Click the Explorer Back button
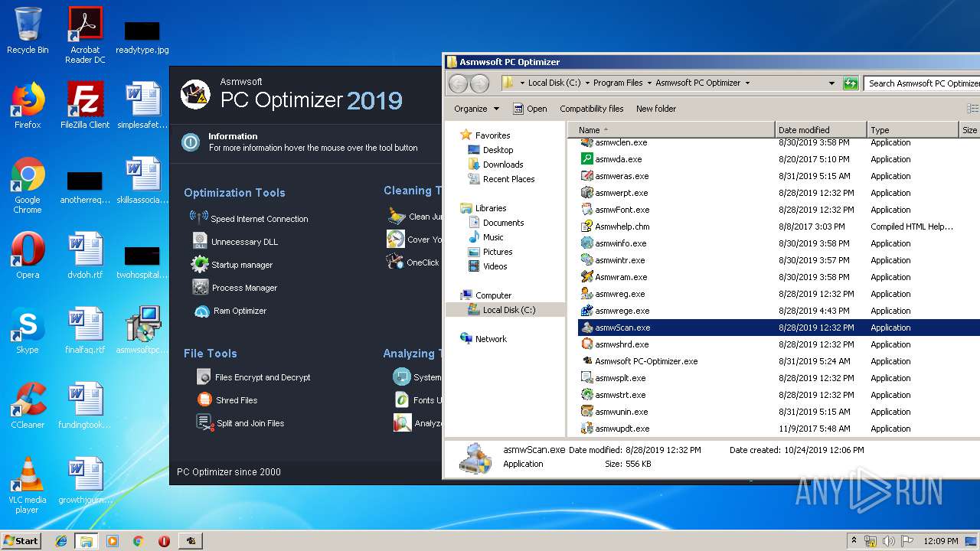 pyautogui.click(x=458, y=83)
